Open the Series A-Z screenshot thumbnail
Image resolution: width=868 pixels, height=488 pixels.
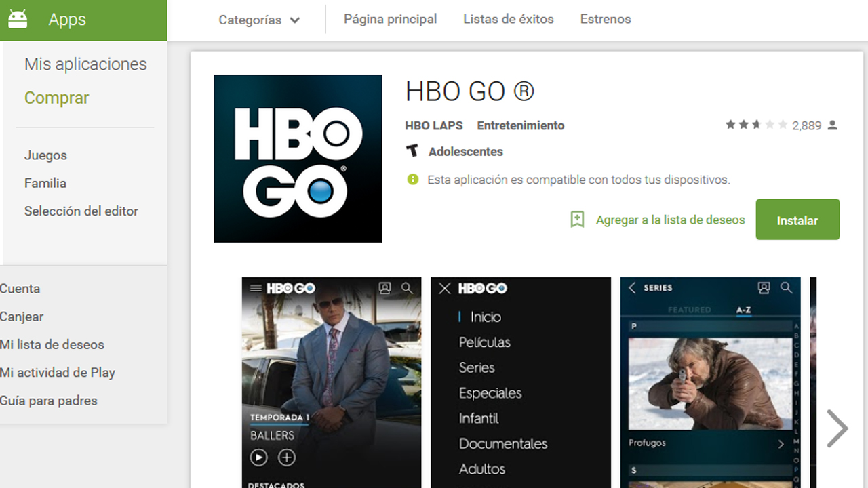(710, 382)
